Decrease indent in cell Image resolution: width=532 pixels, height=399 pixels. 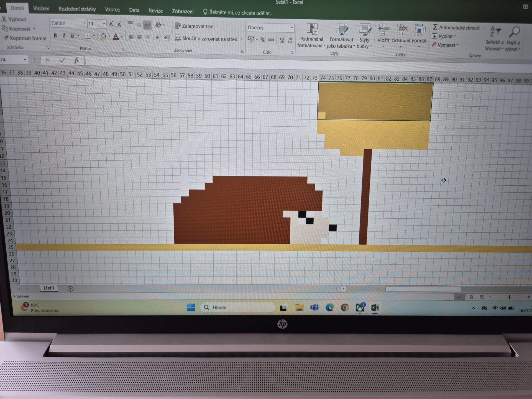[159, 38]
